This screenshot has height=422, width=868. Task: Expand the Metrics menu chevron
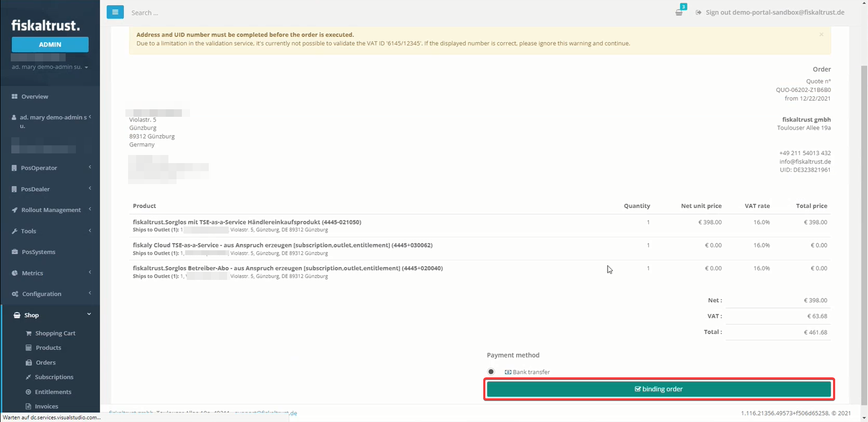[x=90, y=272]
